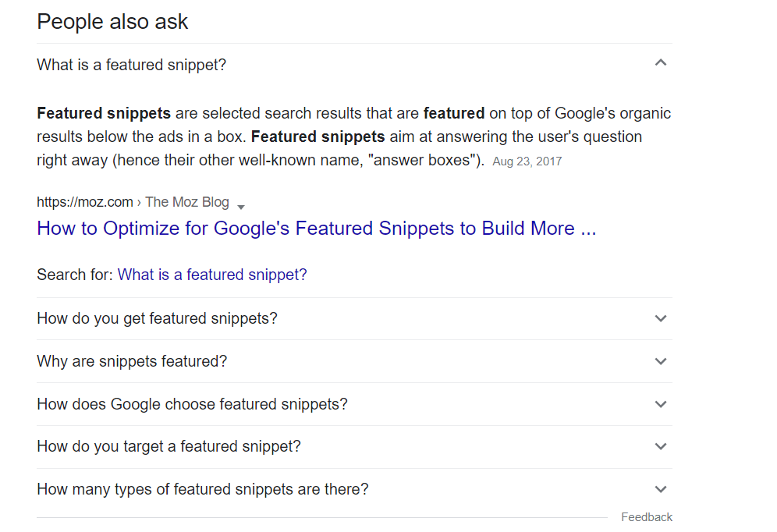Image resolution: width=777 pixels, height=532 pixels.
Task: Open "The Moz Blog" breadcrumb entry
Action: tap(187, 201)
